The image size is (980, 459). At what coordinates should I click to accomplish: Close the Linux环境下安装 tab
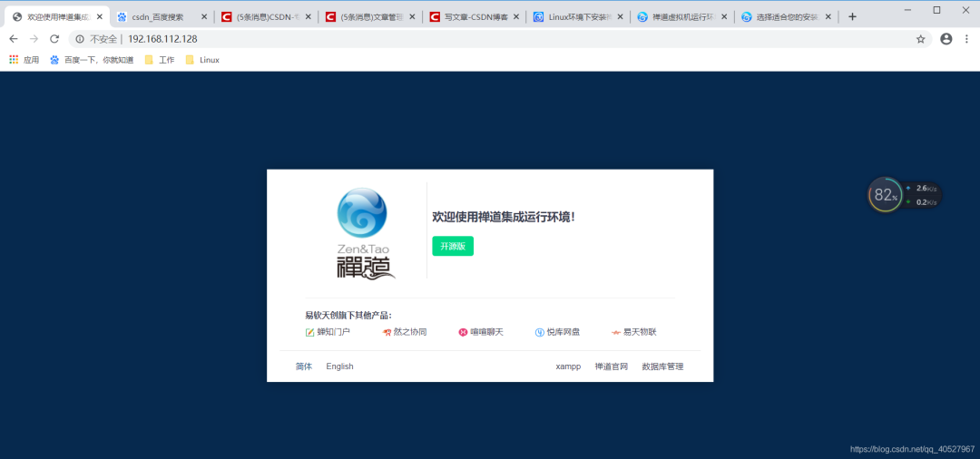click(620, 17)
